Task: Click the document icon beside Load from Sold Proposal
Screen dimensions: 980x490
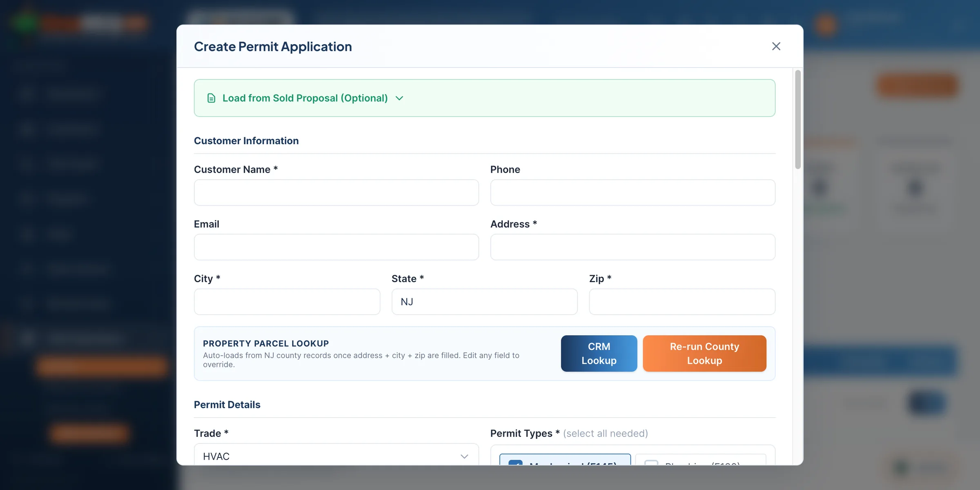Action: [211, 98]
